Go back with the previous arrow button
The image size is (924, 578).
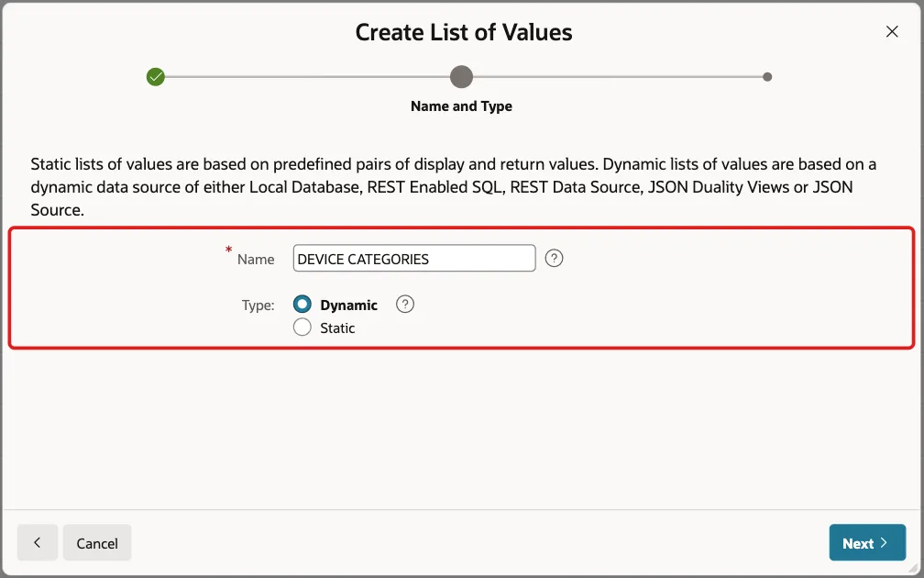pos(38,542)
